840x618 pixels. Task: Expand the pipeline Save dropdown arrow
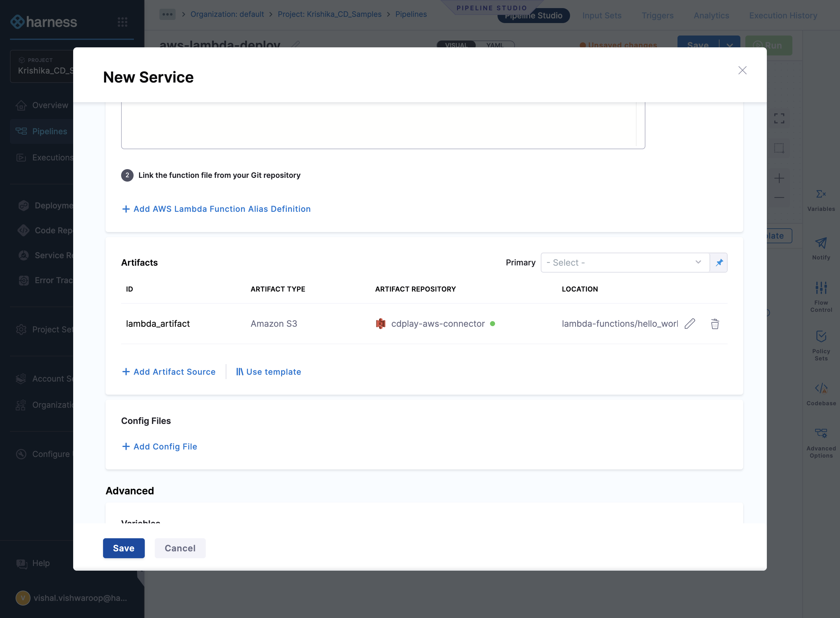point(729,45)
